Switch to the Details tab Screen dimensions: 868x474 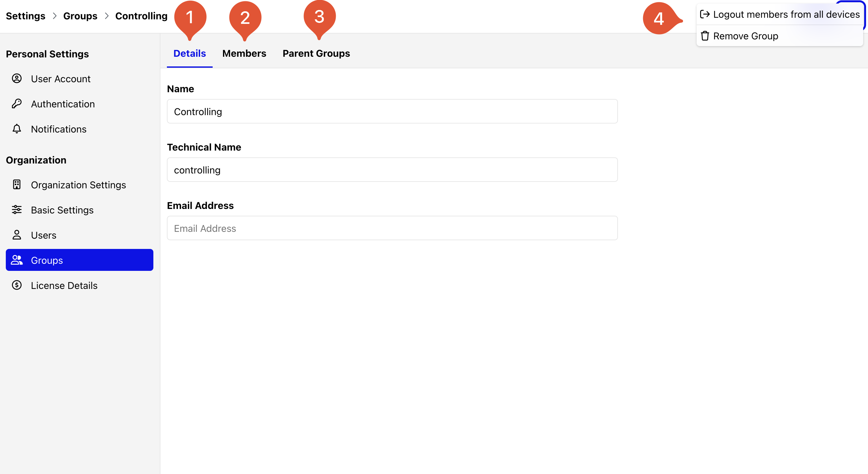tap(189, 53)
